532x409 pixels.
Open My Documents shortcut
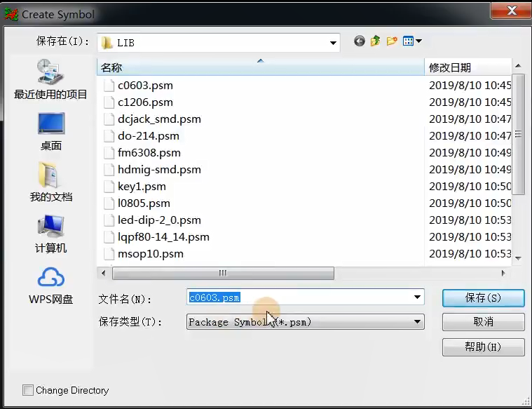point(50,182)
